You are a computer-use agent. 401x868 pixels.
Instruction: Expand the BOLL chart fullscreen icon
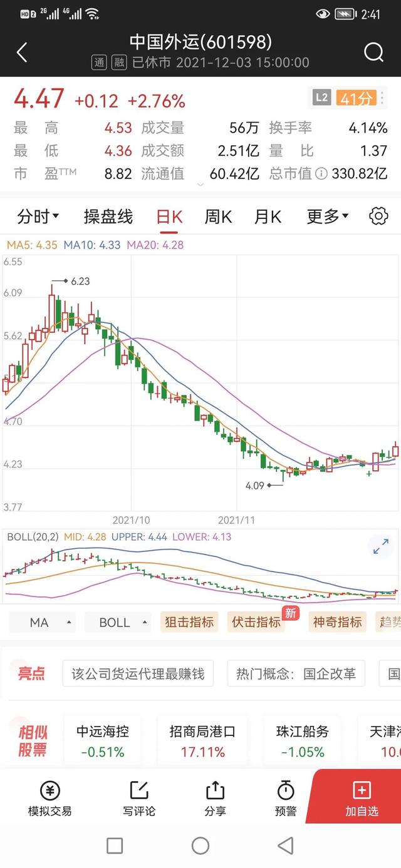[x=381, y=546]
